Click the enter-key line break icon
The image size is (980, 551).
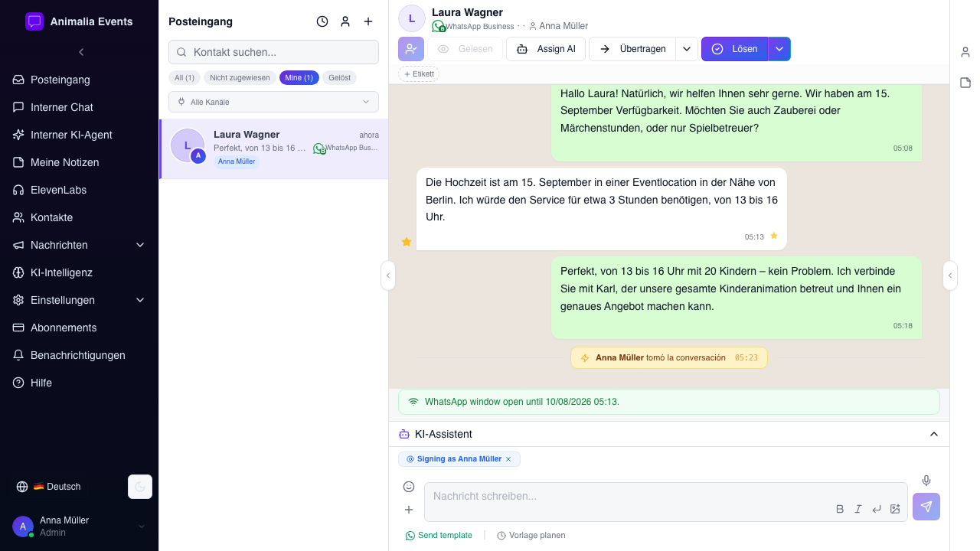(x=877, y=509)
